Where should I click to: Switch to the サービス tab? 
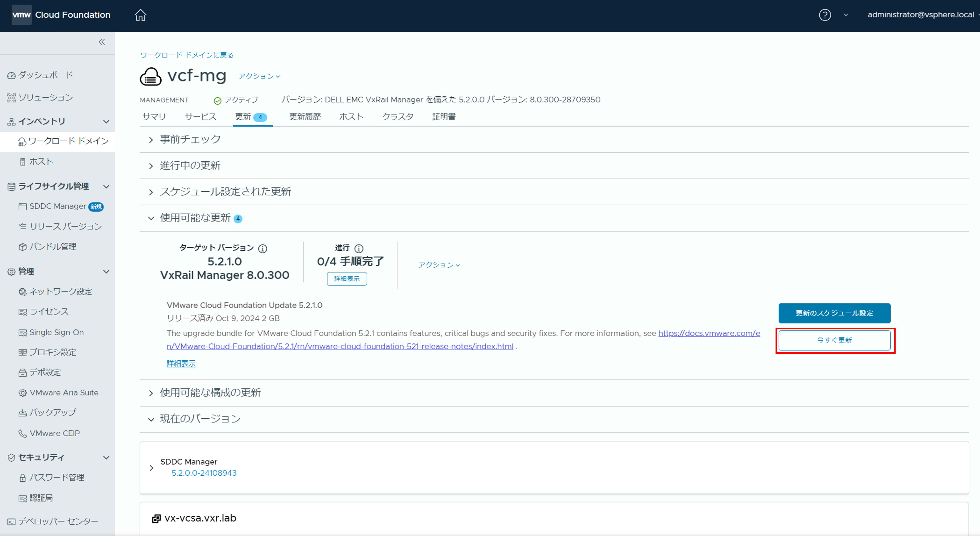(x=200, y=117)
